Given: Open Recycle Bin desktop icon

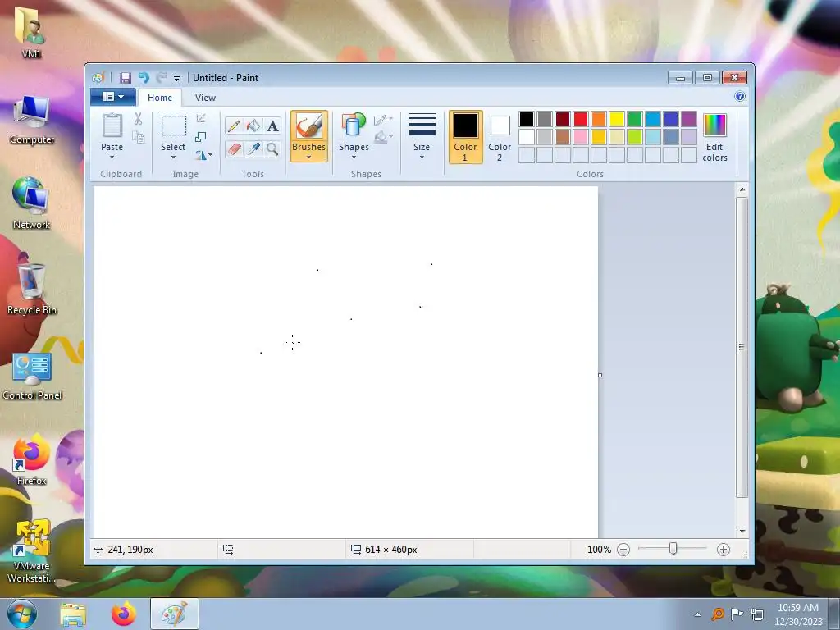Looking at the screenshot, I should tap(32, 288).
